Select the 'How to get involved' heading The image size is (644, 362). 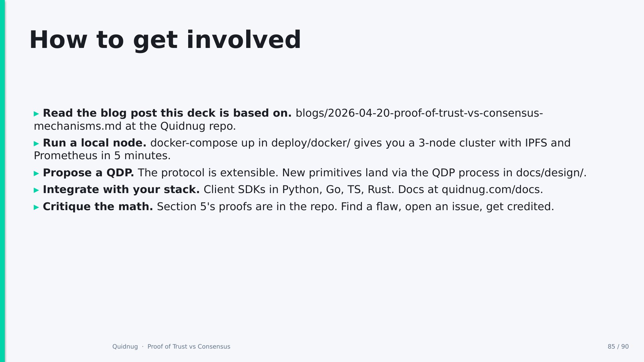pyautogui.click(x=165, y=40)
